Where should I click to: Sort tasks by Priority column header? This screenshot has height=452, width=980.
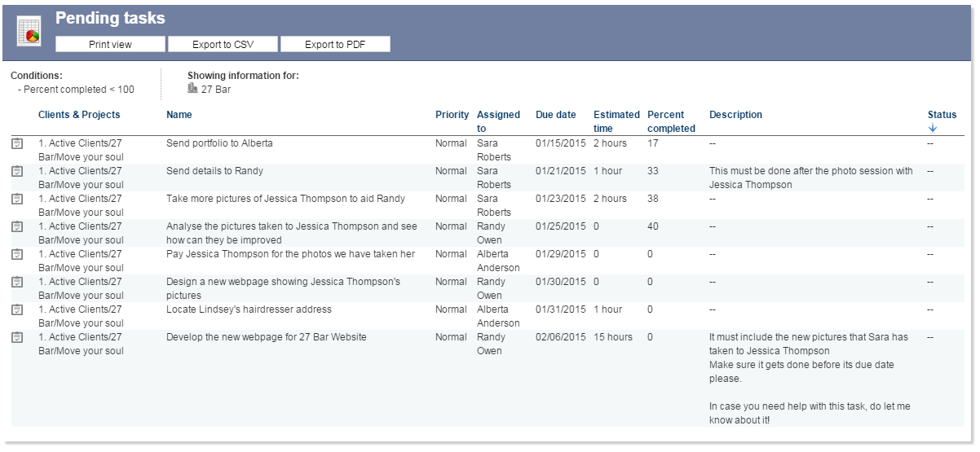click(x=452, y=115)
